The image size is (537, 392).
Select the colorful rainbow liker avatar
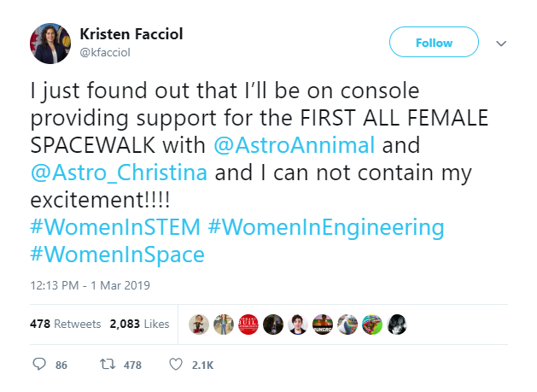[371, 325]
